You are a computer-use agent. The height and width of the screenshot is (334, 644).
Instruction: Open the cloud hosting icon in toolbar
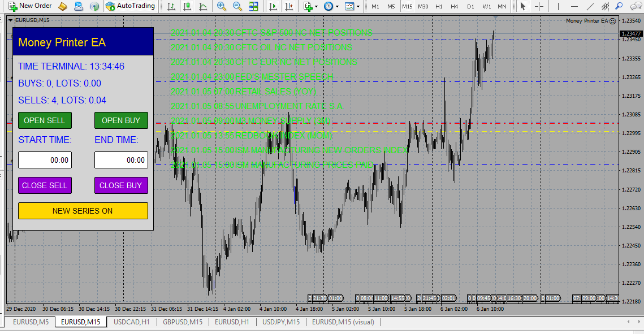[x=79, y=6]
